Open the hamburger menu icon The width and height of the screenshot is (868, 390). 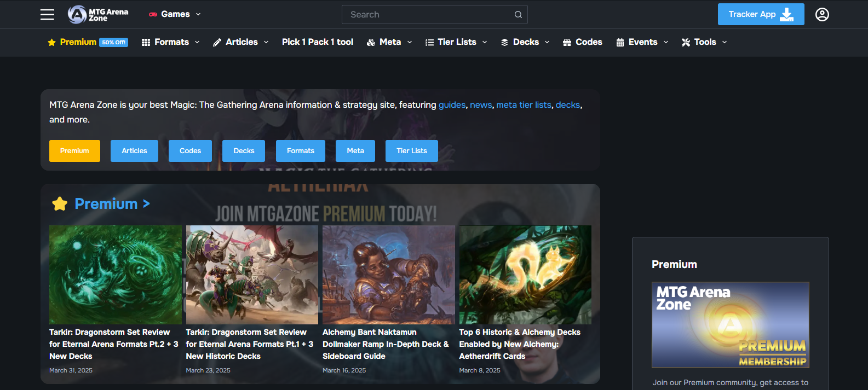[47, 14]
